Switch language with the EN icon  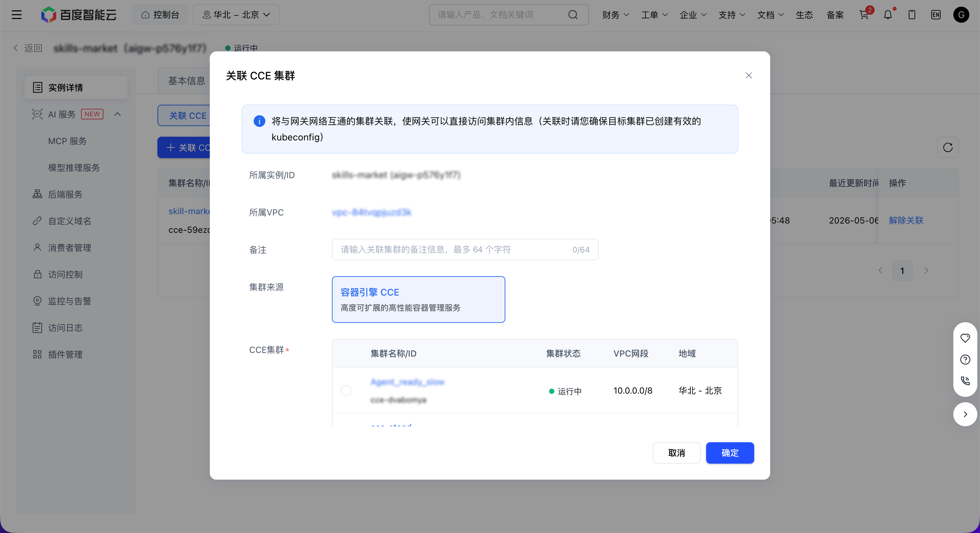936,15
